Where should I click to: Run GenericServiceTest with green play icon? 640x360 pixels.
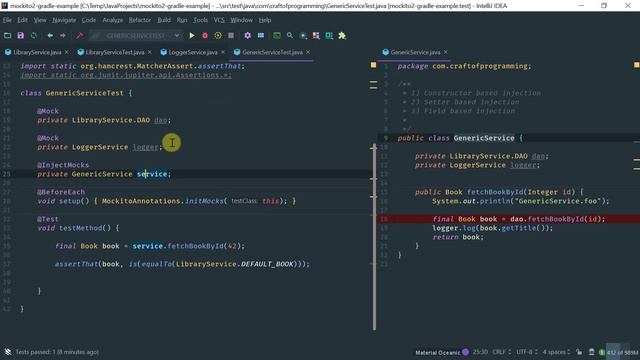pyautogui.click(x=191, y=36)
